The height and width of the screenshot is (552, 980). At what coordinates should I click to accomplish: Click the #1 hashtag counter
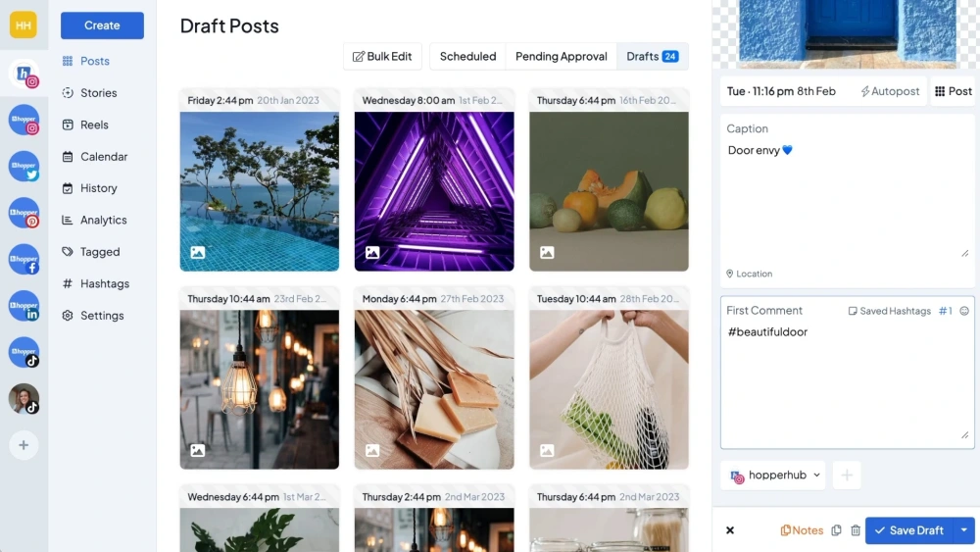coord(945,311)
